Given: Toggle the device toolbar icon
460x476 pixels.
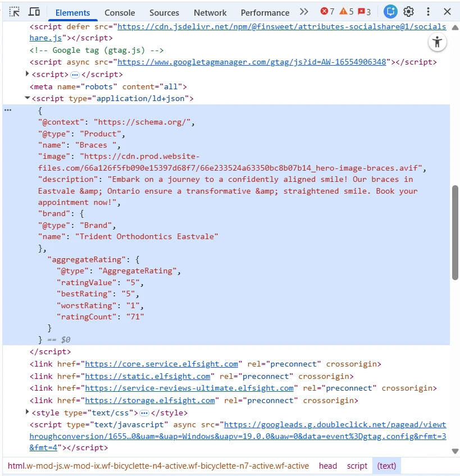Looking at the screenshot, I should pyautogui.click(x=34, y=12).
